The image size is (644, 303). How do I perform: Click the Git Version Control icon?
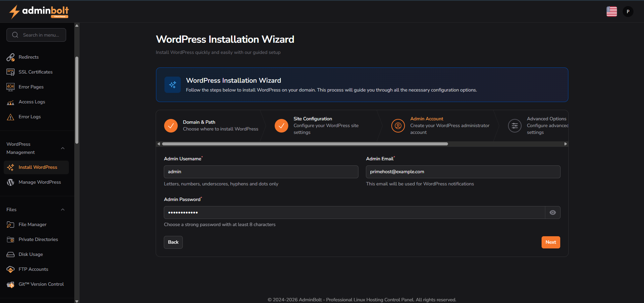pos(11,284)
